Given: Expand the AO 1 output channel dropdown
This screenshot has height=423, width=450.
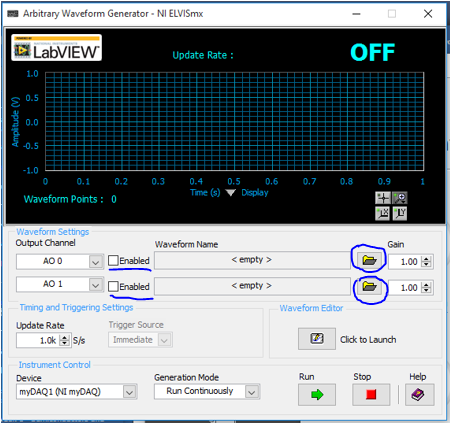Looking at the screenshot, I should coord(96,285).
